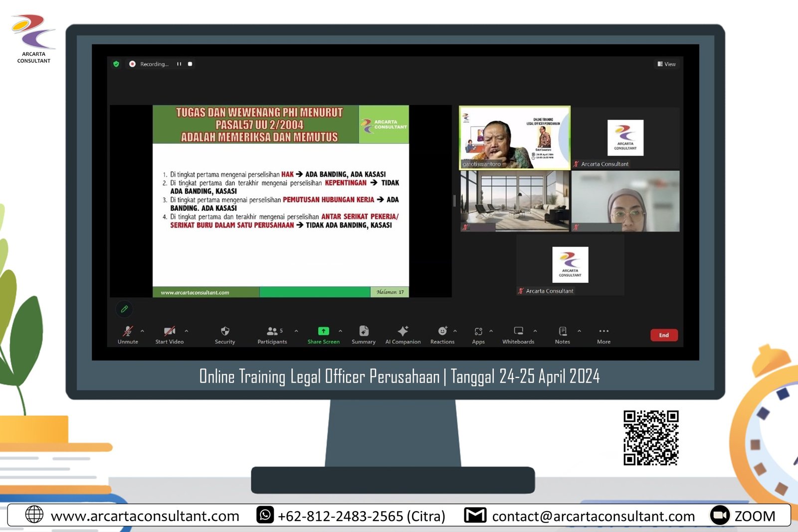Click the green Share Screen icon
The width and height of the screenshot is (798, 532).
tap(323, 331)
